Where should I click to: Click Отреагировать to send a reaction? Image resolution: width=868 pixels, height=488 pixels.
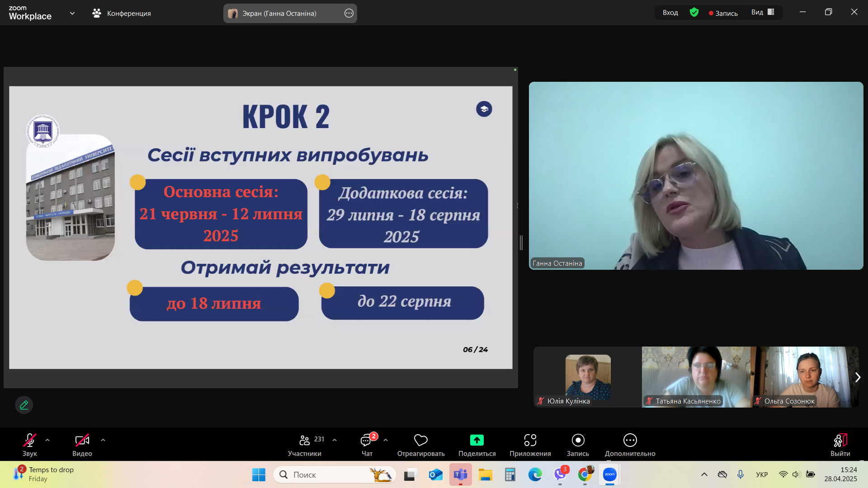420,445
